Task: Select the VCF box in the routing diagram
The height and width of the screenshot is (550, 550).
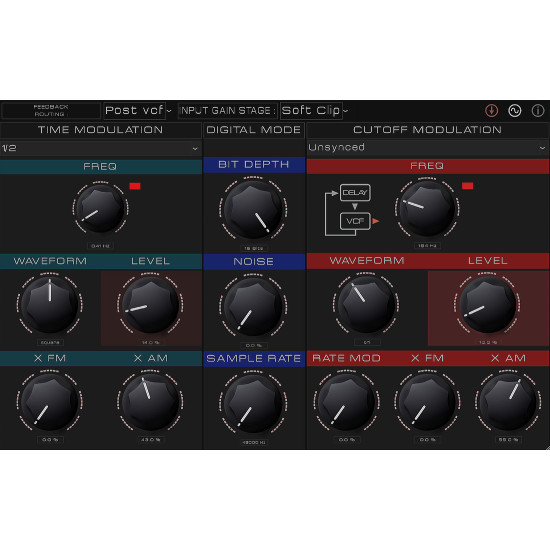Action: (355, 221)
